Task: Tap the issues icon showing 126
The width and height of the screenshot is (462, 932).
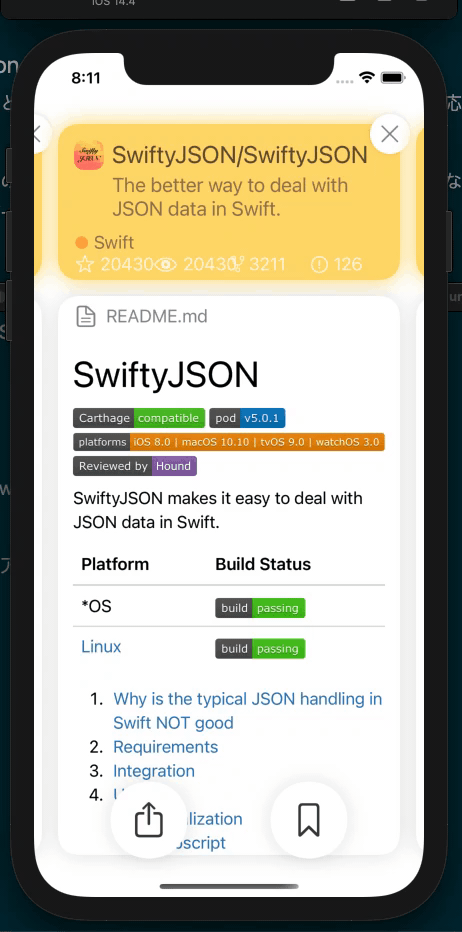Action: 320,265
